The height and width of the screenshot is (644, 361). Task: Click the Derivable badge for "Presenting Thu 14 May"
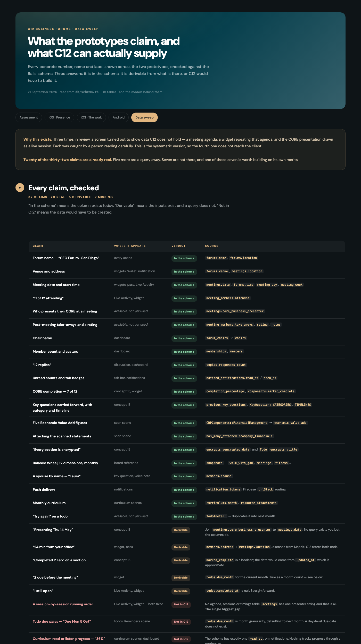[x=181, y=530]
